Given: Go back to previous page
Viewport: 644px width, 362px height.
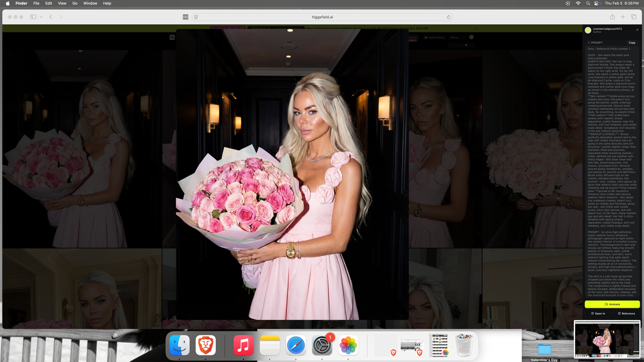Looking at the screenshot, I should [51, 17].
